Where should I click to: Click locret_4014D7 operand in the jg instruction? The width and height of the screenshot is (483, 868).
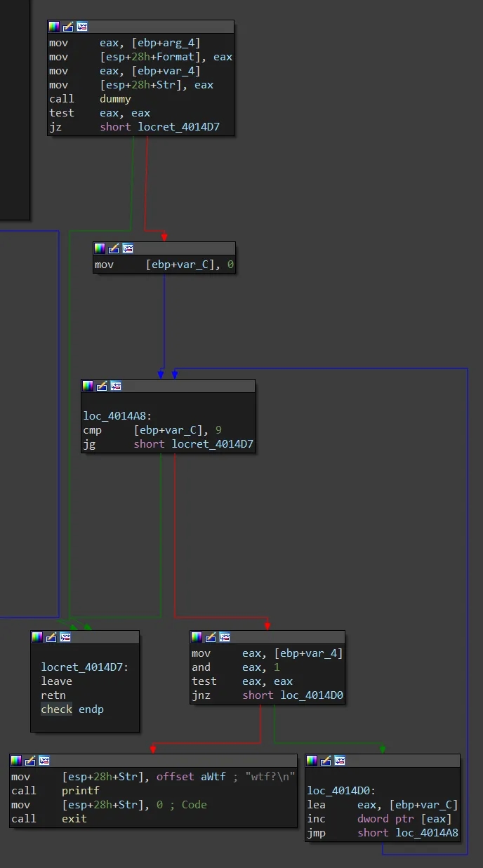[x=212, y=444]
